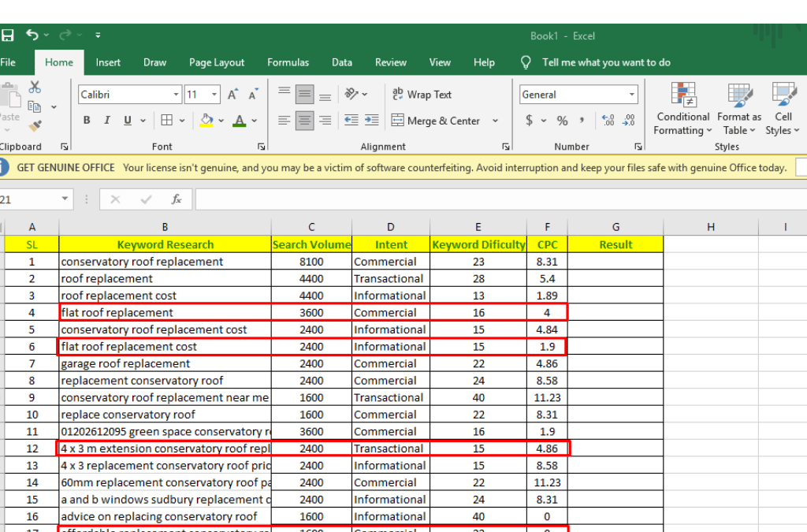Decrease decimal places
Screen dimensions: 807x532
click(628, 121)
